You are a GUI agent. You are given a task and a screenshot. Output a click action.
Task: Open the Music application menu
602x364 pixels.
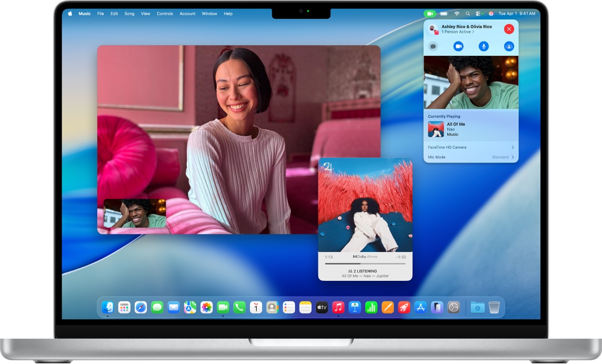point(85,14)
